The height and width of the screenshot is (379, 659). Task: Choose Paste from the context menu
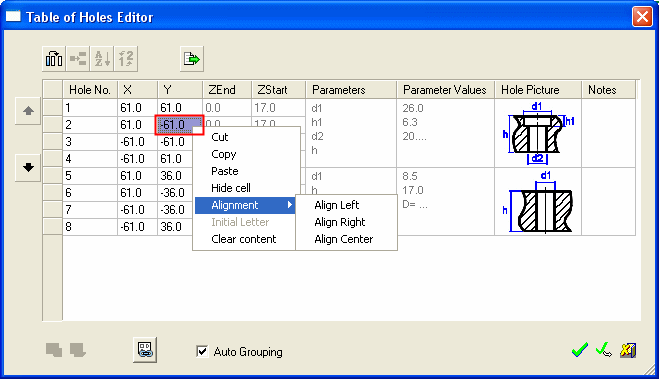[225, 171]
